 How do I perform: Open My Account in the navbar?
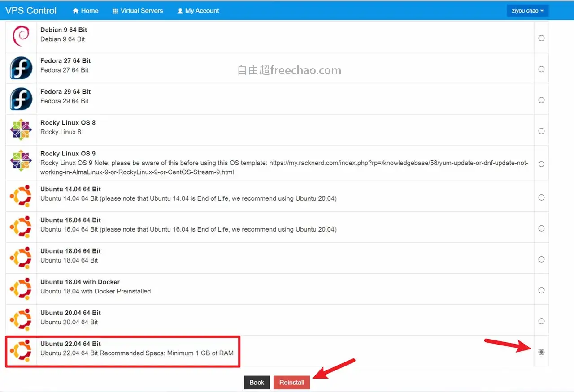pyautogui.click(x=198, y=11)
